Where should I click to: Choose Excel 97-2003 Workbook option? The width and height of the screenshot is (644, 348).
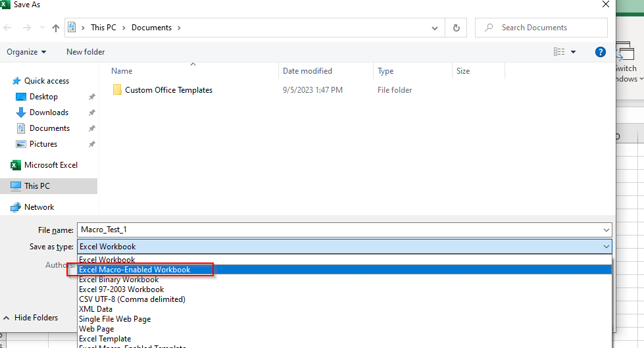point(121,289)
